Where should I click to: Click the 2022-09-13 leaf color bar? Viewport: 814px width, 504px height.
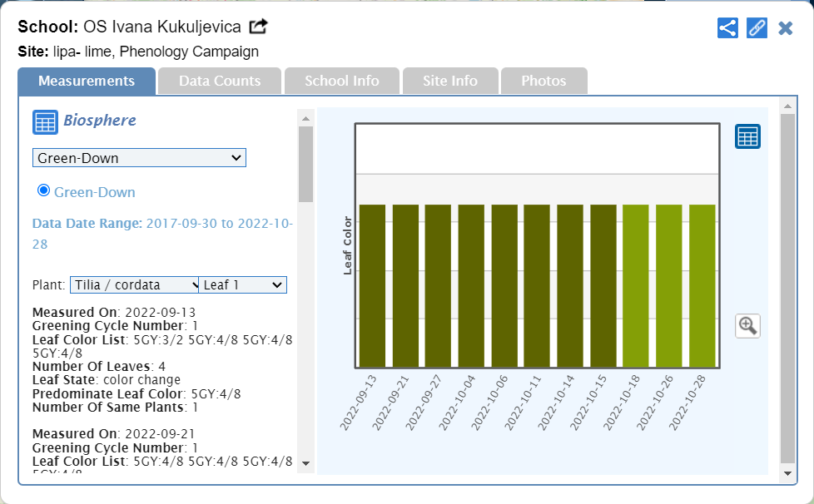click(372, 285)
